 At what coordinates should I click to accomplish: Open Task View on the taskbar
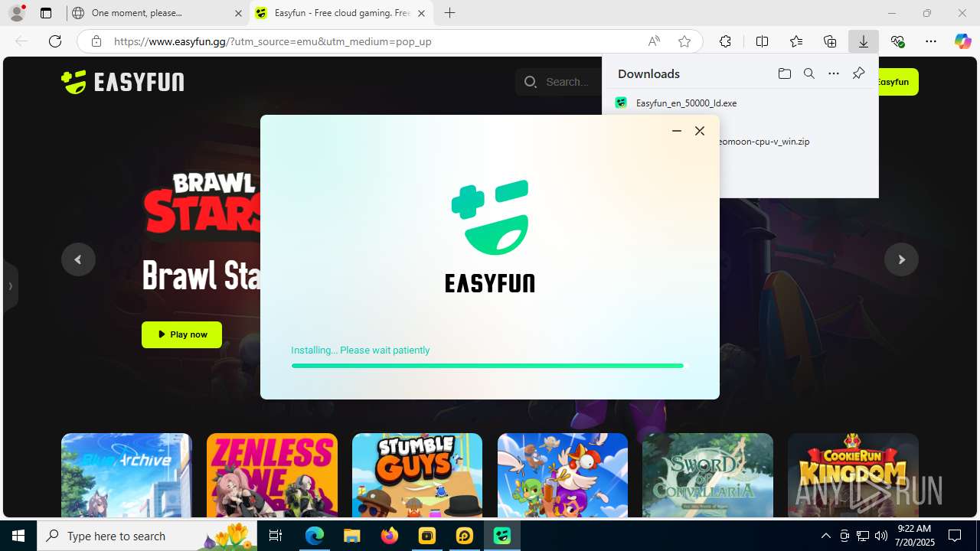(276, 536)
